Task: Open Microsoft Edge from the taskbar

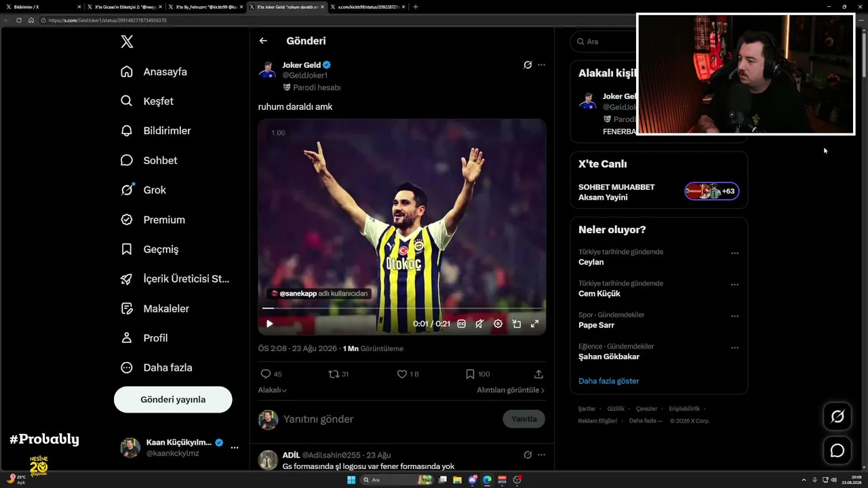Action: 487,480
